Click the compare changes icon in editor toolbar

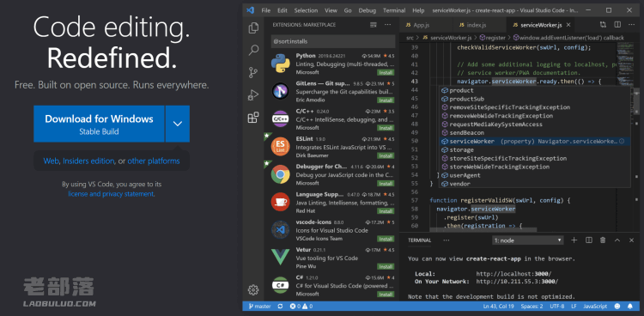(x=603, y=25)
